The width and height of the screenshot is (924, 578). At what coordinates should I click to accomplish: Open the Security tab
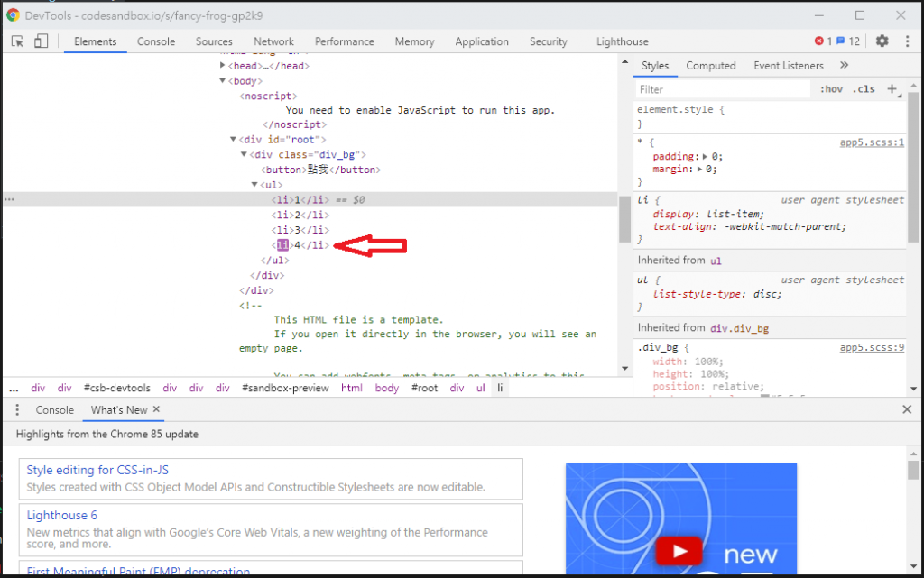548,41
